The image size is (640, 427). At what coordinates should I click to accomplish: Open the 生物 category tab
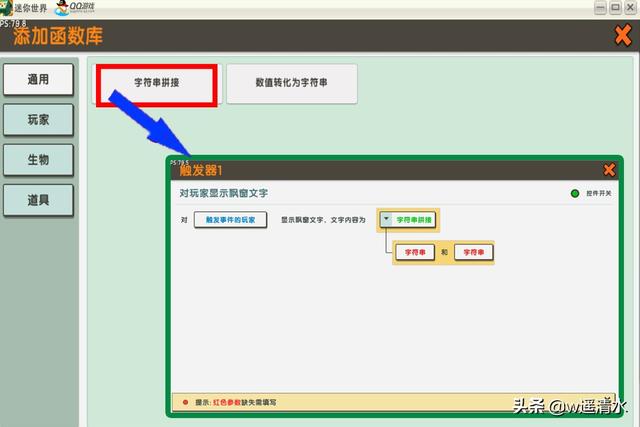point(38,160)
